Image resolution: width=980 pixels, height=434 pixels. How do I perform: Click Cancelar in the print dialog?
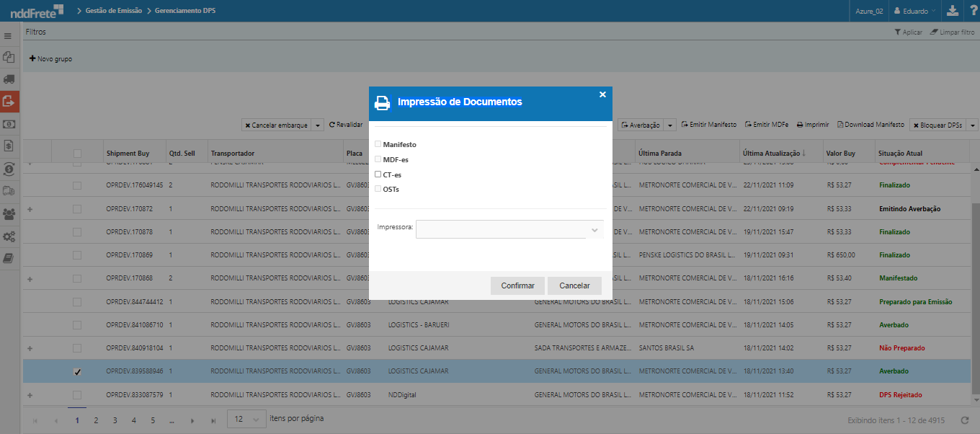pos(574,285)
